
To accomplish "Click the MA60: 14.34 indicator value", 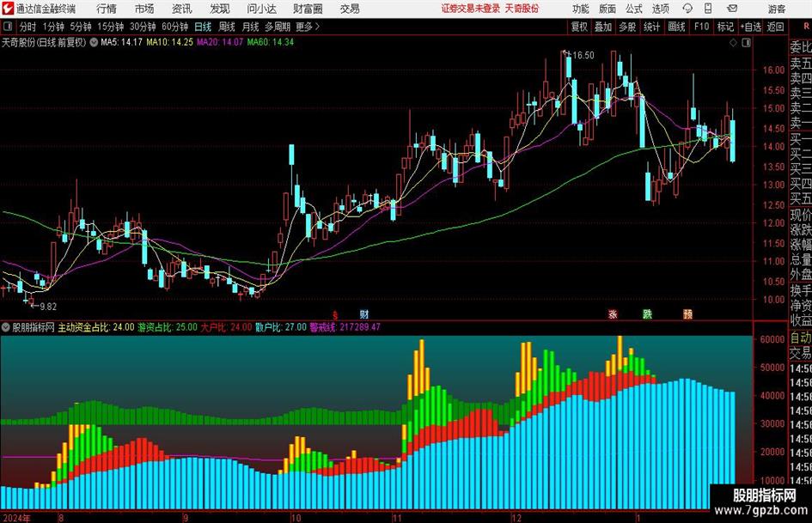I will coord(271,42).
